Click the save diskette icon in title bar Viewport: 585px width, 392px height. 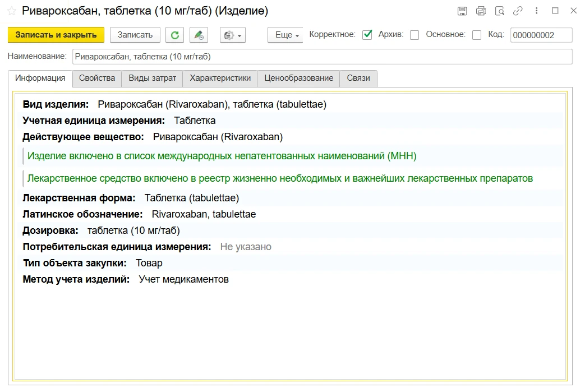tap(462, 11)
